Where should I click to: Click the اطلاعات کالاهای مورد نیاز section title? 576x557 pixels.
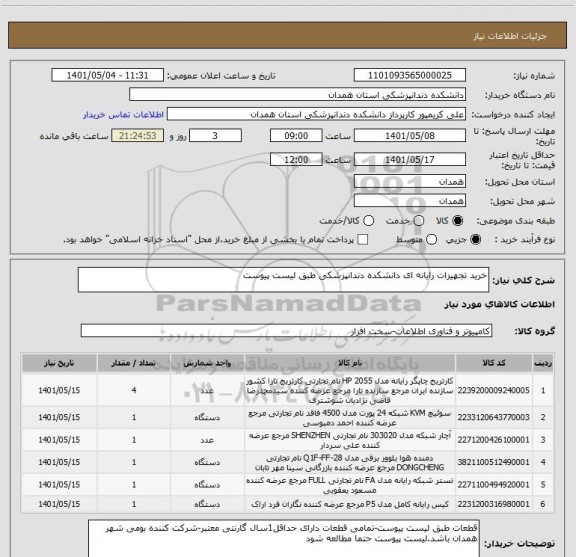point(499,305)
